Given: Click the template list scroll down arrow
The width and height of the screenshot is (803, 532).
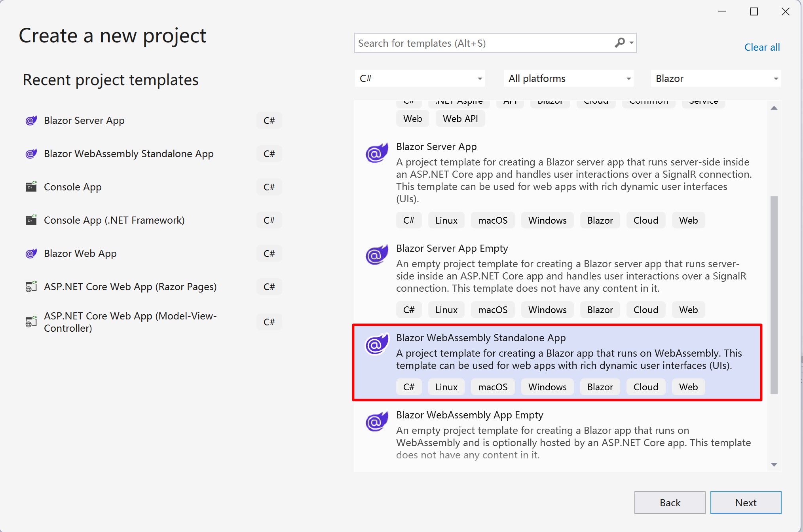Looking at the screenshot, I should tap(774, 465).
